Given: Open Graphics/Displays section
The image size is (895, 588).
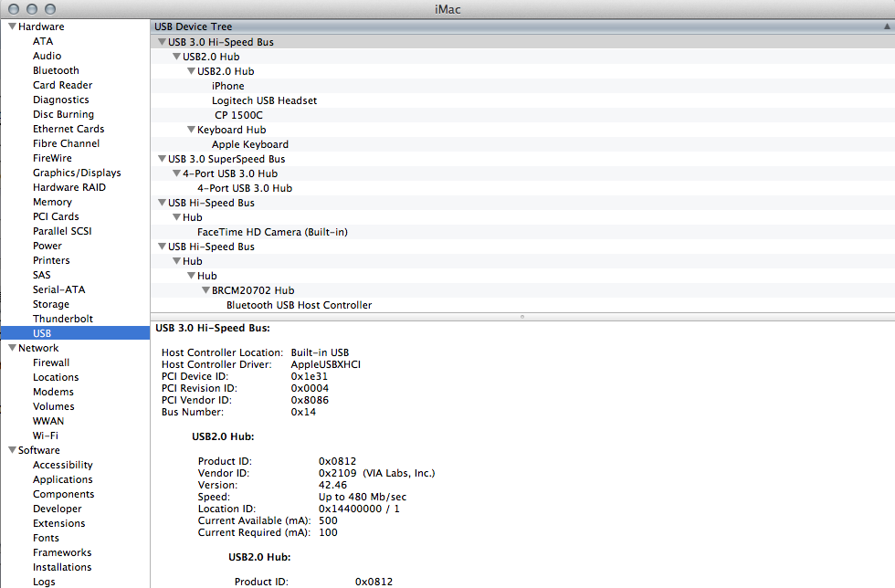Looking at the screenshot, I should pos(77,173).
